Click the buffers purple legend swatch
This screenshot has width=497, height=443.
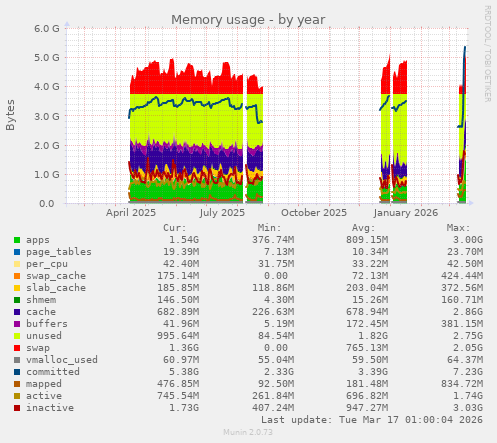pyautogui.click(x=17, y=324)
